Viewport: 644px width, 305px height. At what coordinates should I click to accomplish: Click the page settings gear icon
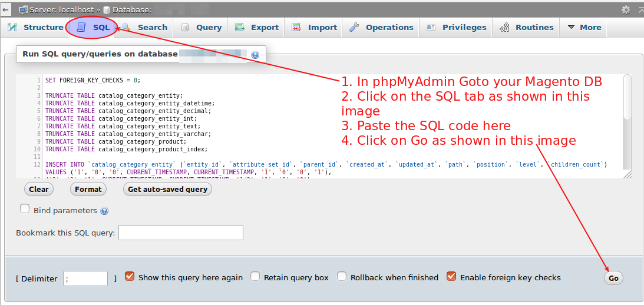coord(626,9)
